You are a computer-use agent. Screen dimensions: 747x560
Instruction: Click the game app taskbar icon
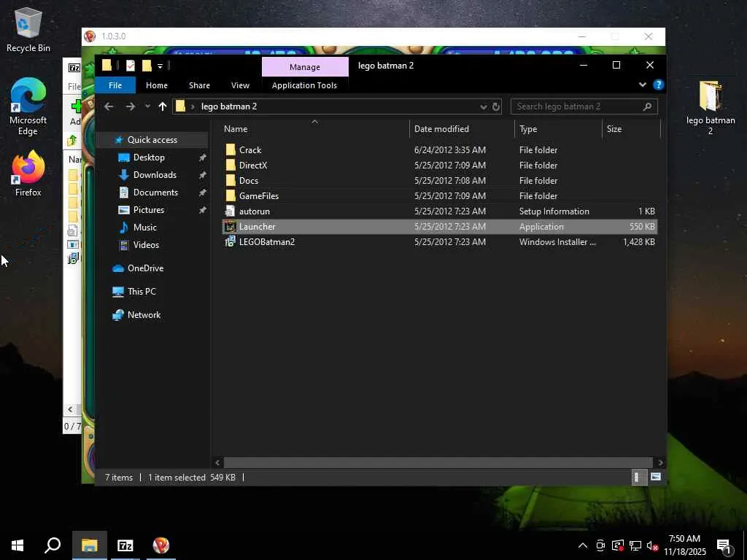161,545
